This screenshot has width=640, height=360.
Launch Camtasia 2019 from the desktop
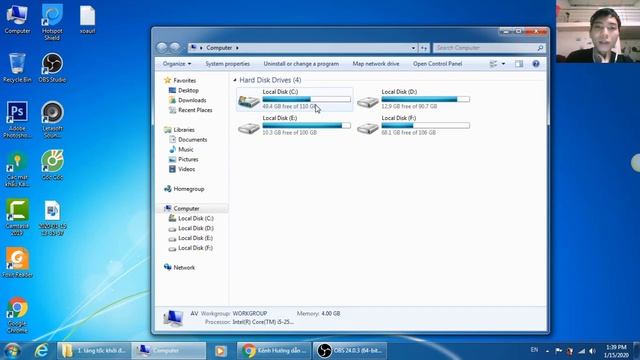click(x=17, y=217)
